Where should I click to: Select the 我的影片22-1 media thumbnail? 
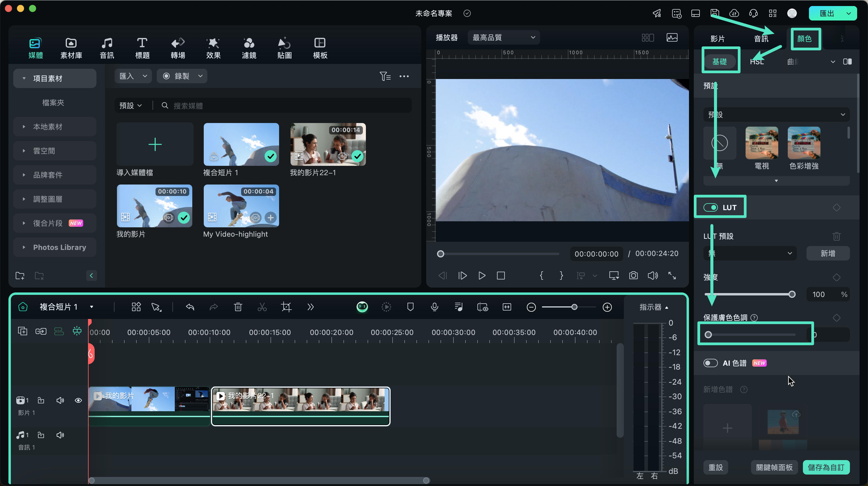tap(328, 144)
